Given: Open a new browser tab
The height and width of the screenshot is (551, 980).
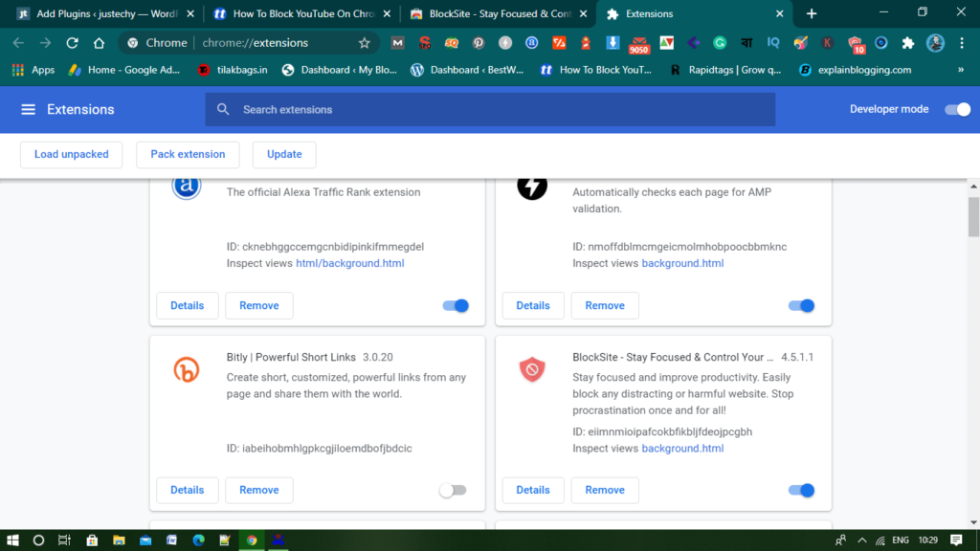Looking at the screenshot, I should [x=812, y=13].
